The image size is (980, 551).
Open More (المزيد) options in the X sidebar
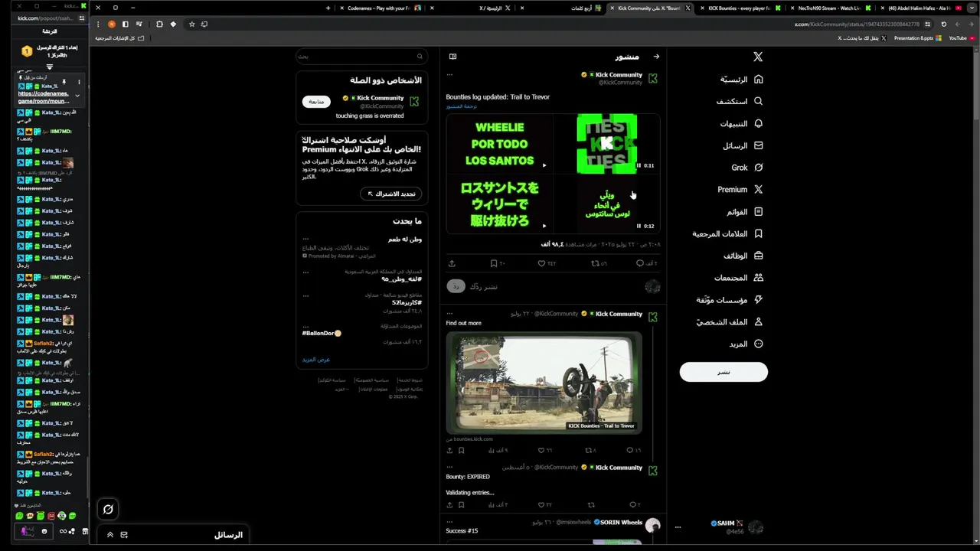(746, 344)
